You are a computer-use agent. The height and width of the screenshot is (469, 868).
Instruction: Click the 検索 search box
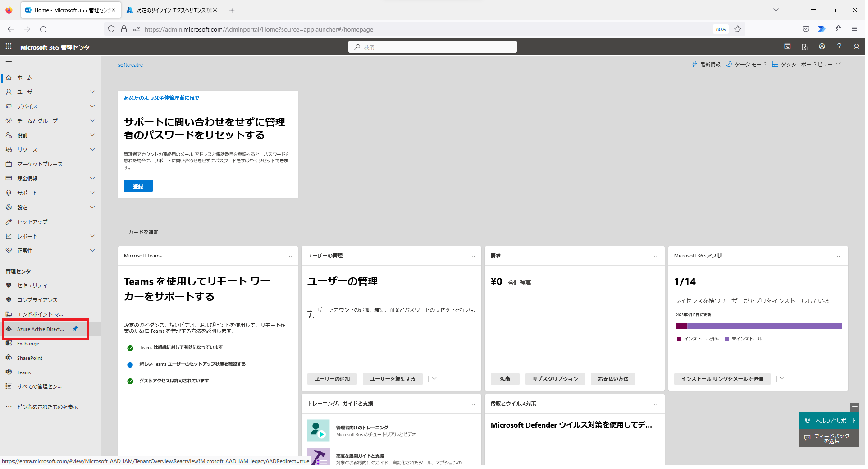click(x=432, y=47)
